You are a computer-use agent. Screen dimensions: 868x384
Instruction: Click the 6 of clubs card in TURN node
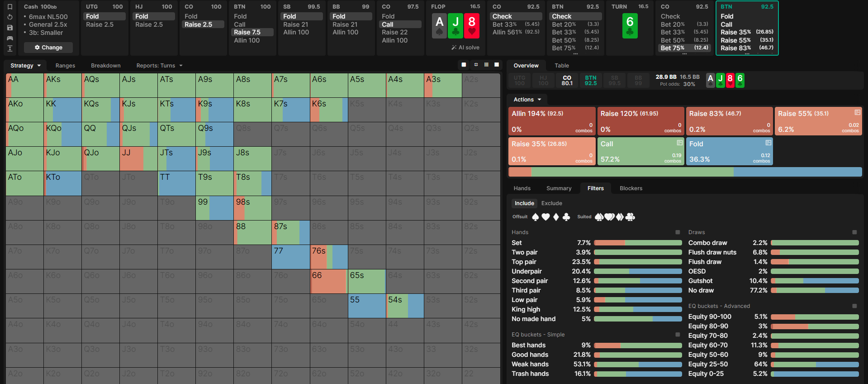(x=630, y=26)
